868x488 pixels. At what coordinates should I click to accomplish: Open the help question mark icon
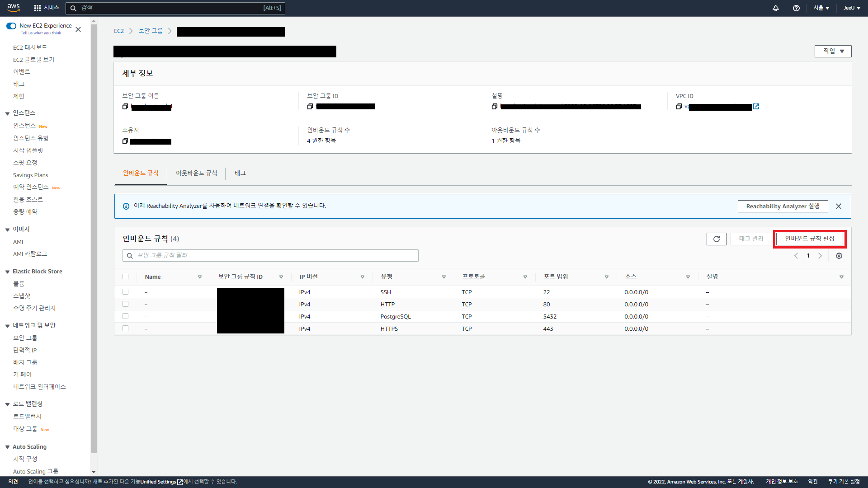(796, 8)
